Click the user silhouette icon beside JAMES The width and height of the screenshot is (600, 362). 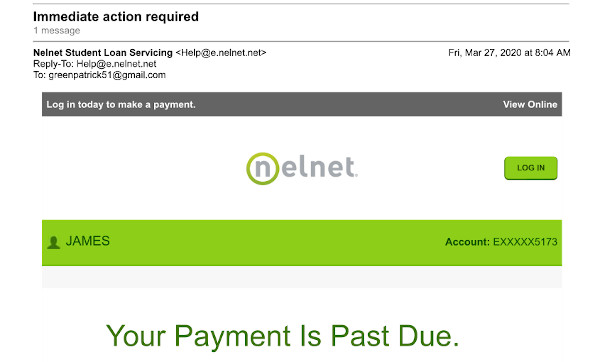pyautogui.click(x=54, y=242)
